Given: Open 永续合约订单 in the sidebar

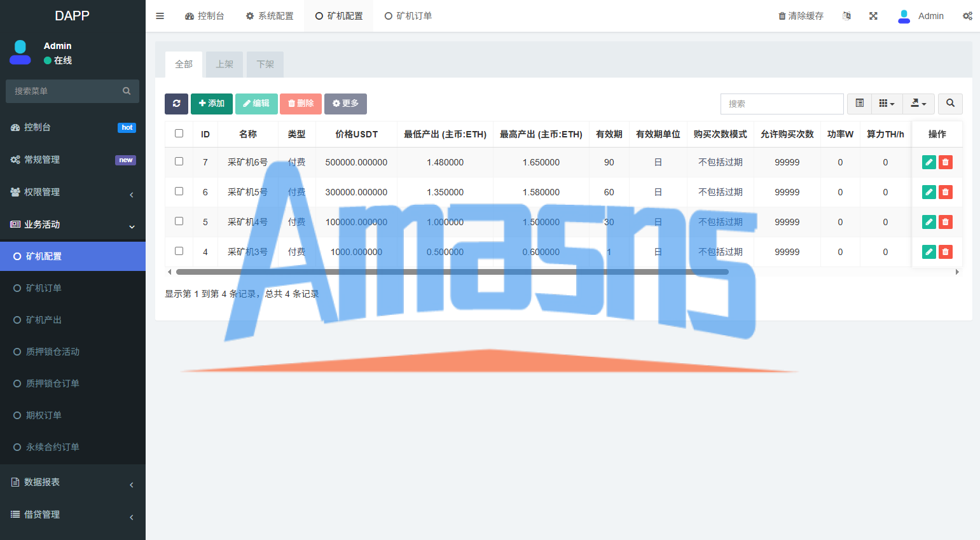Looking at the screenshot, I should [72, 447].
